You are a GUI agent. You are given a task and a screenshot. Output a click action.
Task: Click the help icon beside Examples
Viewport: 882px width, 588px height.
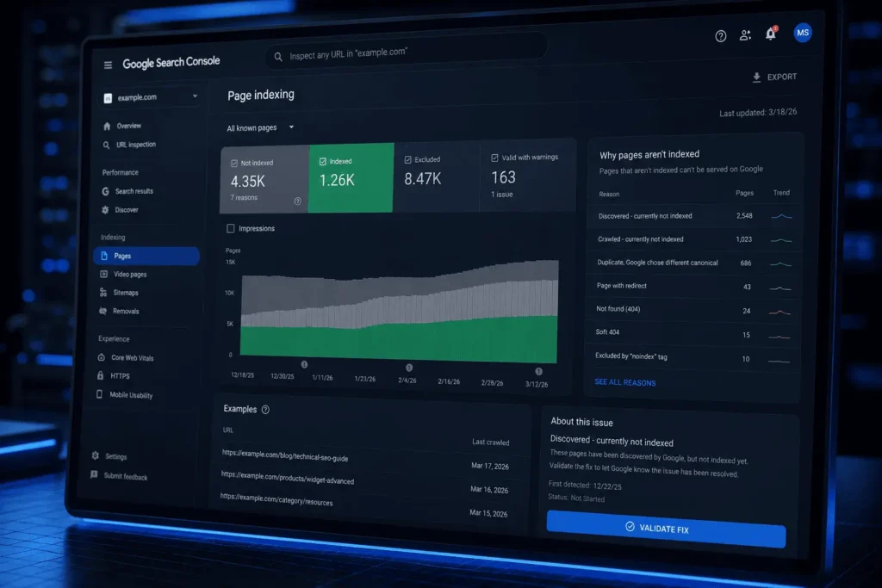click(x=265, y=410)
